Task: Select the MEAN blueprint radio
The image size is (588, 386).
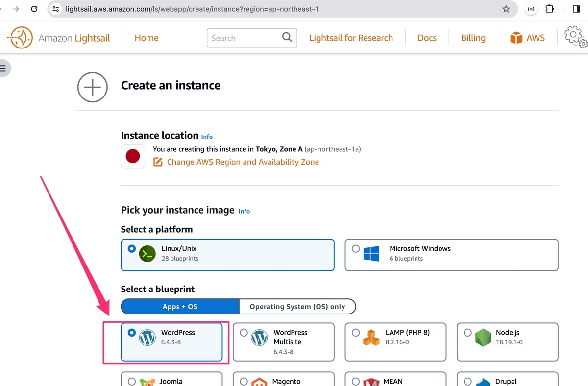Action: [356, 382]
